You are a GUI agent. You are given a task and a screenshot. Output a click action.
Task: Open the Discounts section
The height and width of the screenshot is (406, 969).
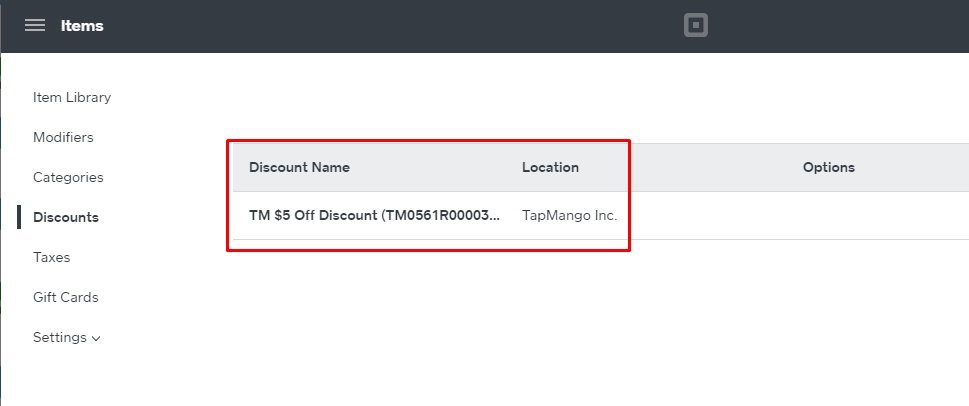coord(66,218)
